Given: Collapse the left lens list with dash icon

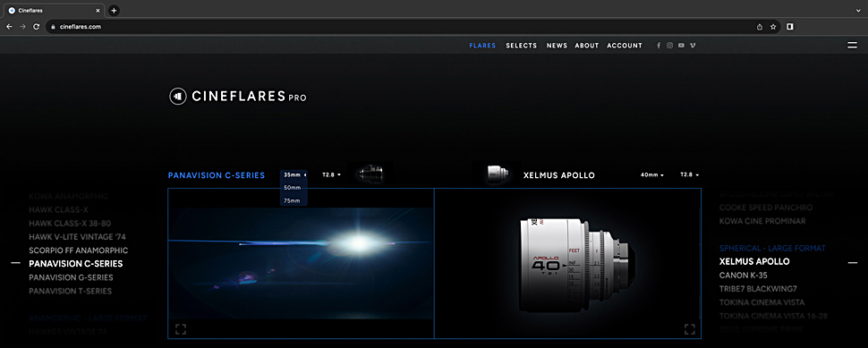Looking at the screenshot, I should pyautogui.click(x=15, y=263).
